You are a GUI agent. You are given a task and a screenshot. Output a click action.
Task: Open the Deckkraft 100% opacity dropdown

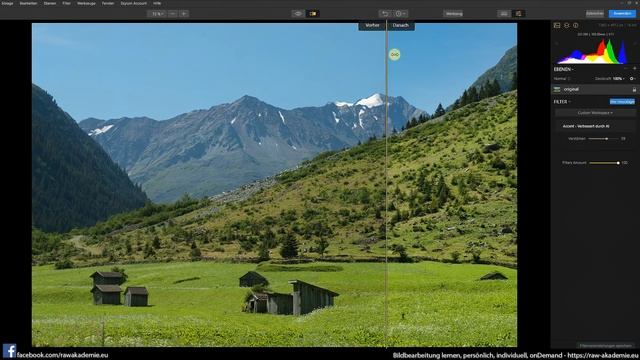[x=610, y=79]
